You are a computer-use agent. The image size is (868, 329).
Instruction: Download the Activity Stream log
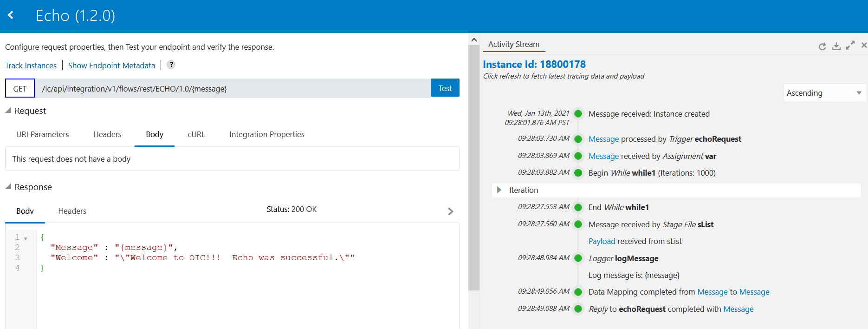836,46
